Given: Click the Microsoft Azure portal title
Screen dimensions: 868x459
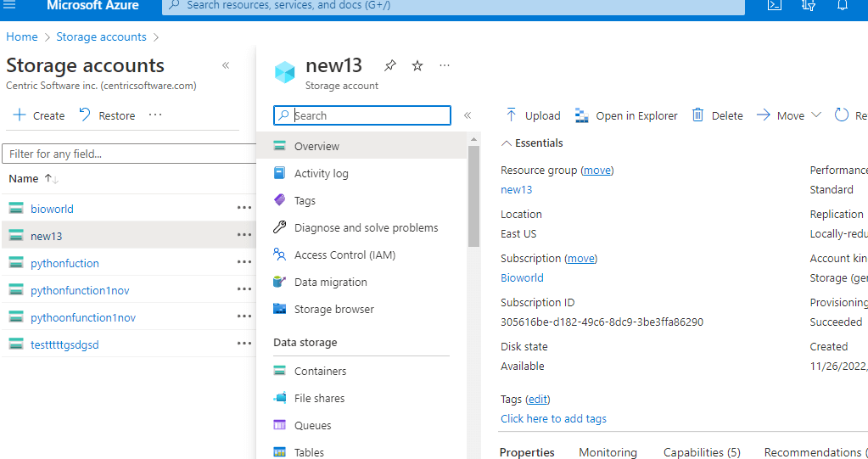Looking at the screenshot, I should coord(92,6).
